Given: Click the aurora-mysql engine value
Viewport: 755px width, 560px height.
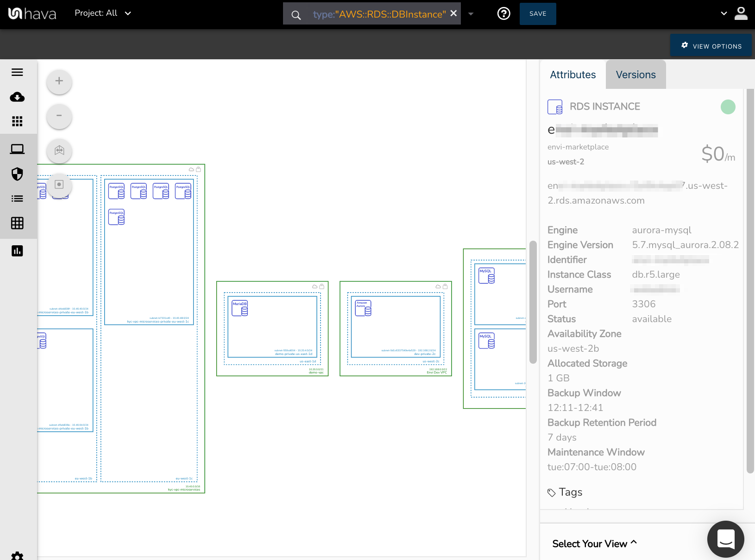Looking at the screenshot, I should (661, 230).
